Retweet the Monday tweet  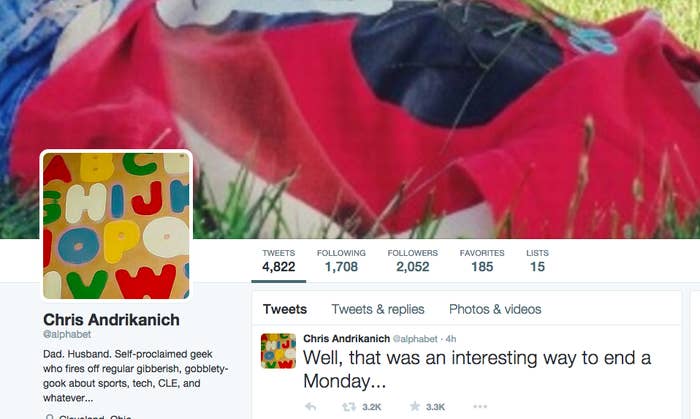point(349,407)
